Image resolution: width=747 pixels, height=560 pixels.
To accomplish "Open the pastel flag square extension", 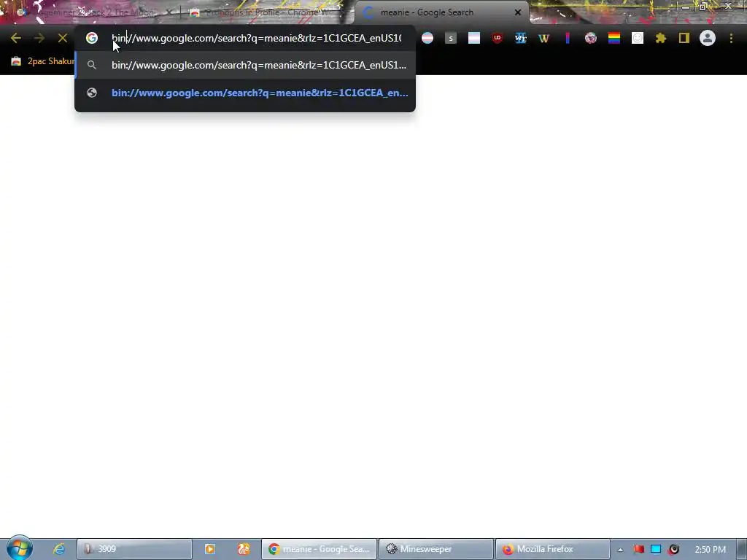I will tap(474, 38).
